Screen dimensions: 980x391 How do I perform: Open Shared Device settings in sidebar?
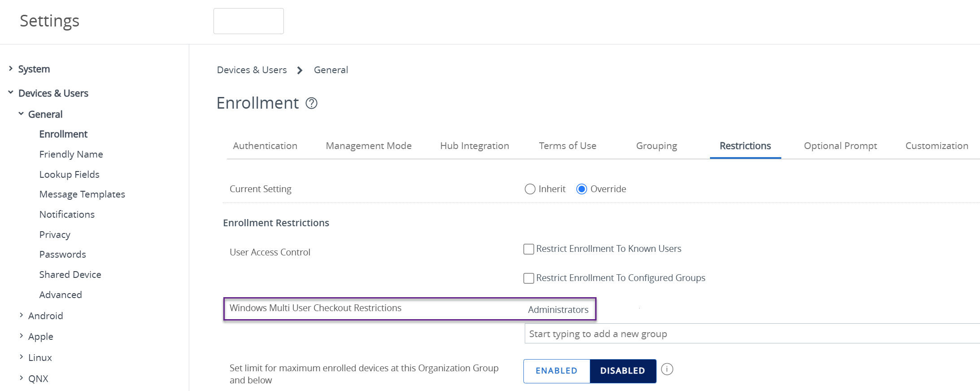click(70, 275)
